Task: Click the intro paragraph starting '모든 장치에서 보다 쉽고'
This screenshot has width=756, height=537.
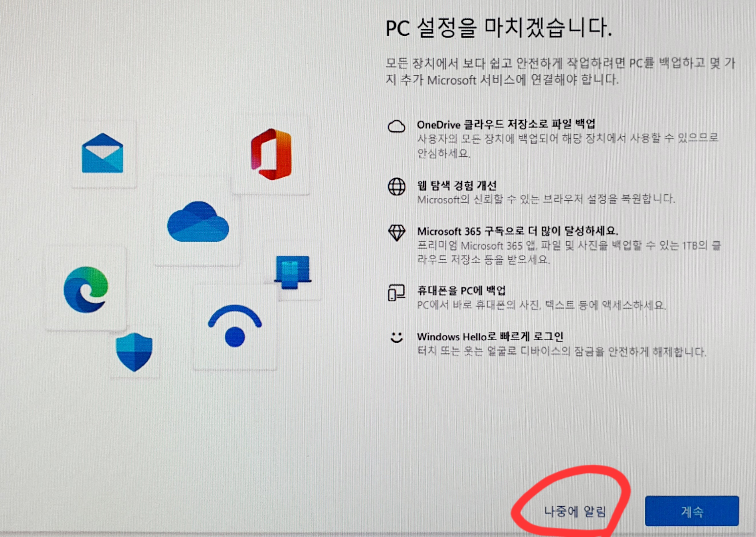Action: pos(560,71)
